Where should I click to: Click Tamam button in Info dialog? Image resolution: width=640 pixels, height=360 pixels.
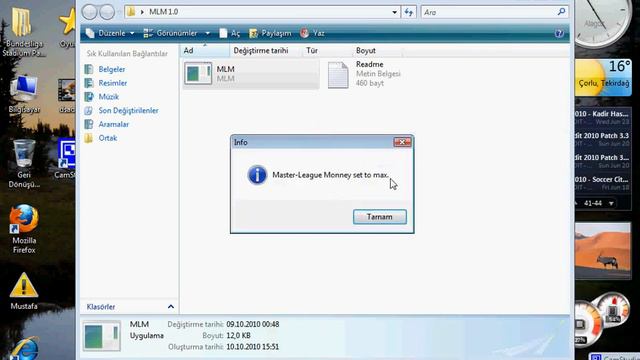[x=380, y=217]
